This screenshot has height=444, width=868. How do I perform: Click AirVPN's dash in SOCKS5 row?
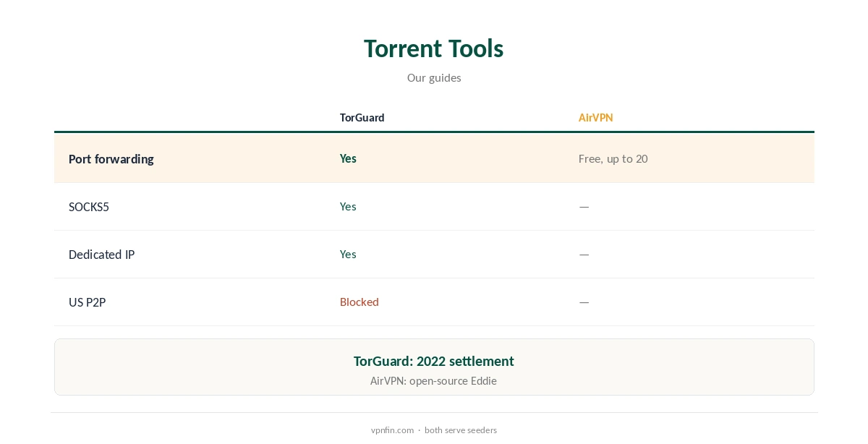pos(584,207)
